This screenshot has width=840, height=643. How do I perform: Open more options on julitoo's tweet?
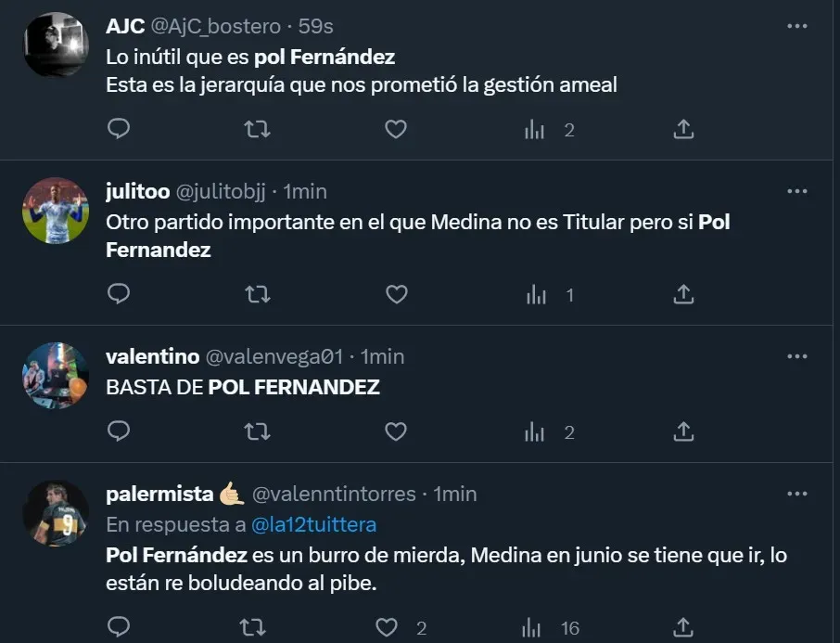[x=796, y=191]
